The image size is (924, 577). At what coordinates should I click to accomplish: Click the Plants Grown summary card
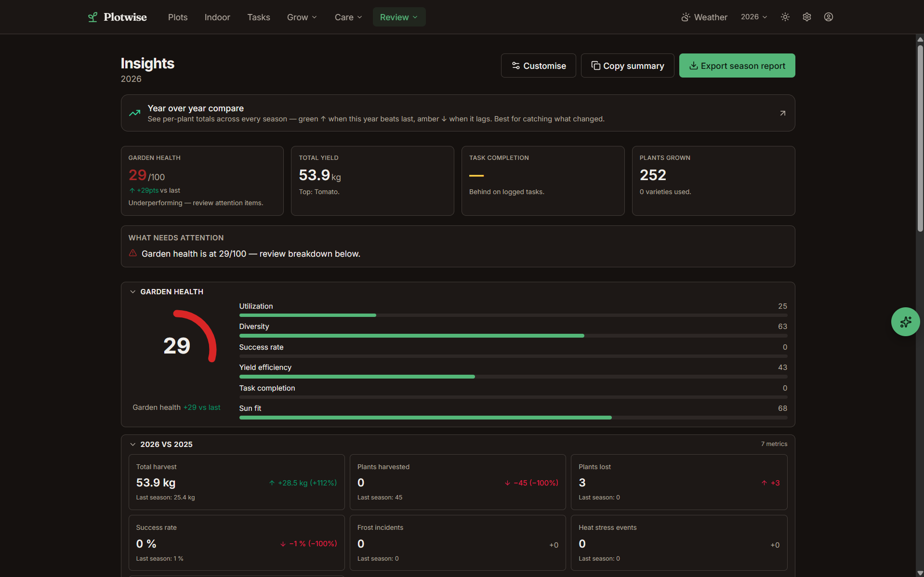pos(713,181)
